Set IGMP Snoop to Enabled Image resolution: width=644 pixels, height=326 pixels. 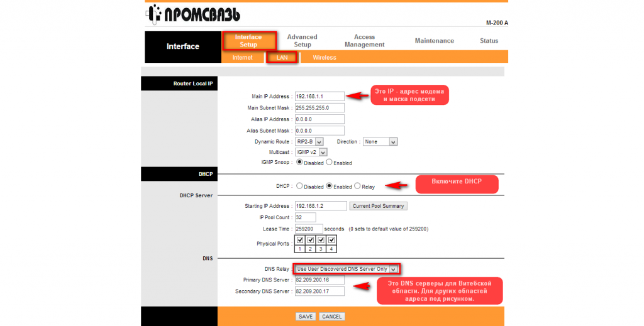pos(329,163)
